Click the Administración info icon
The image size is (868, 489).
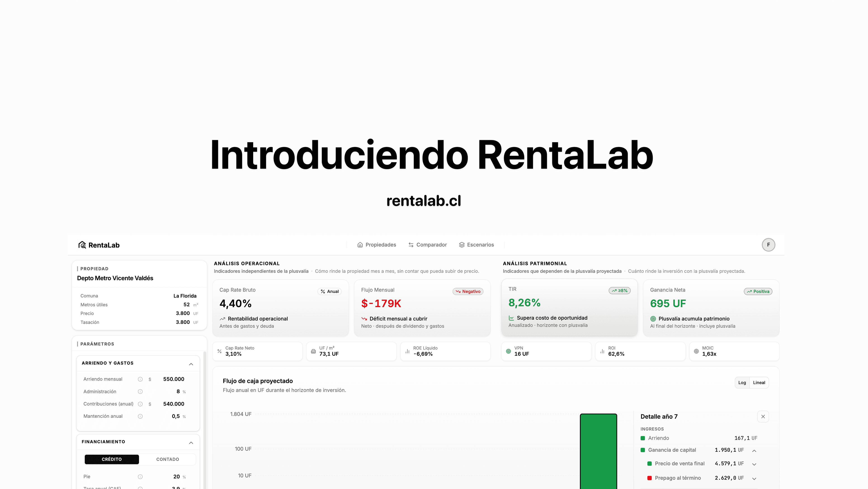coord(140,392)
